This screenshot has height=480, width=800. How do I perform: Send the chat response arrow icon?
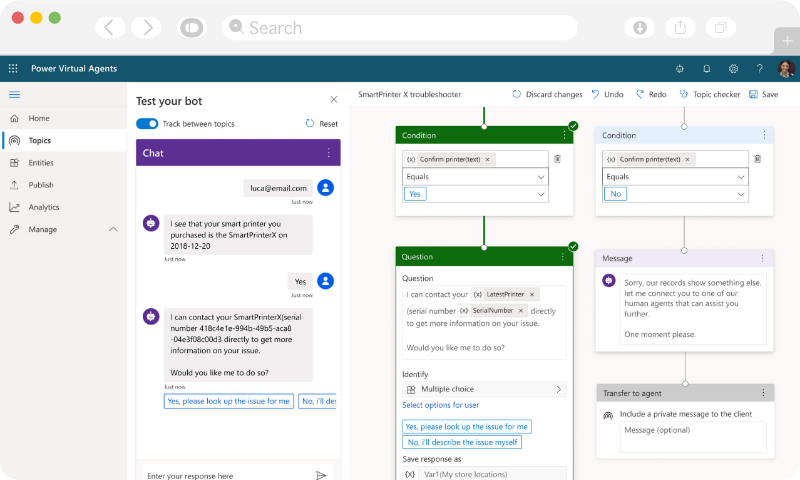tap(321, 476)
